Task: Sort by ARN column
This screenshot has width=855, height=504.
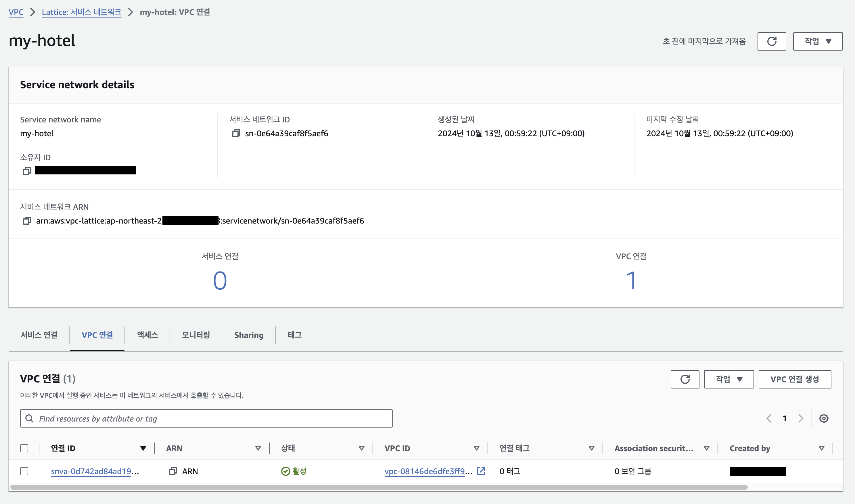Action: click(x=258, y=448)
